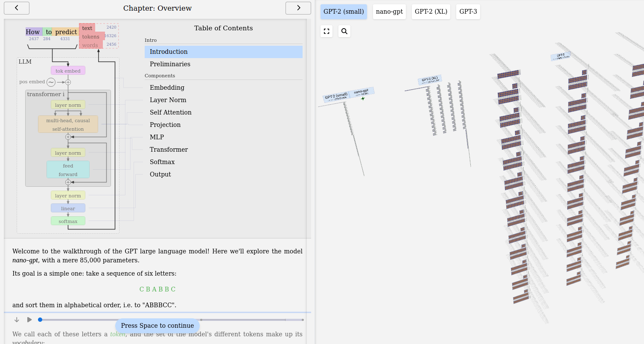This screenshot has height=344, width=644.
Task: Click the feed forward block in diagram
Action: (x=68, y=170)
